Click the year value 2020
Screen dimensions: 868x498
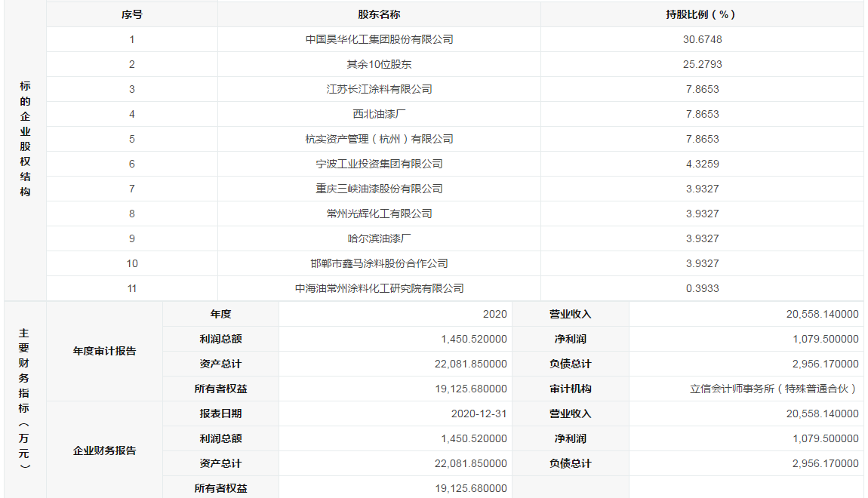click(x=495, y=314)
